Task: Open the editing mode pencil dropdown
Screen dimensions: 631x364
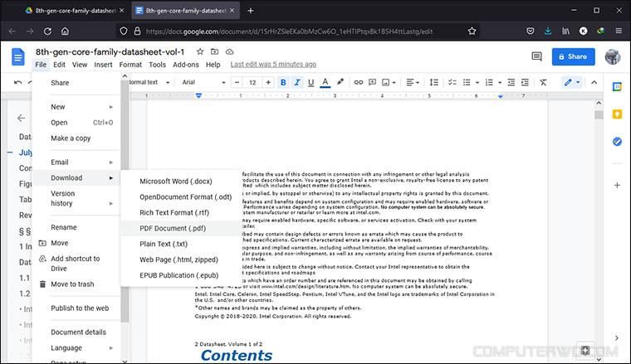Action: point(571,82)
